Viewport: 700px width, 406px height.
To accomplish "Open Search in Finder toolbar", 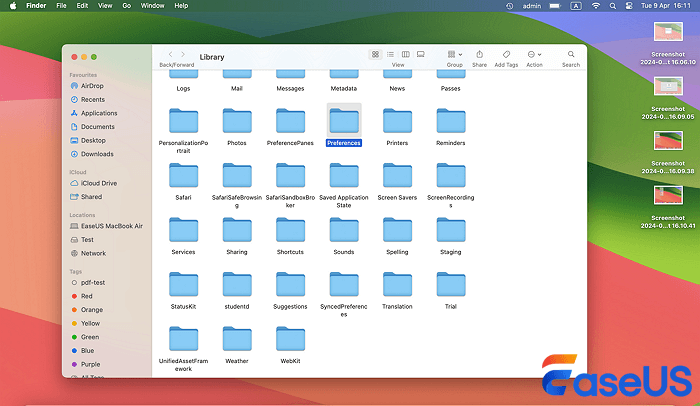I will [x=570, y=54].
